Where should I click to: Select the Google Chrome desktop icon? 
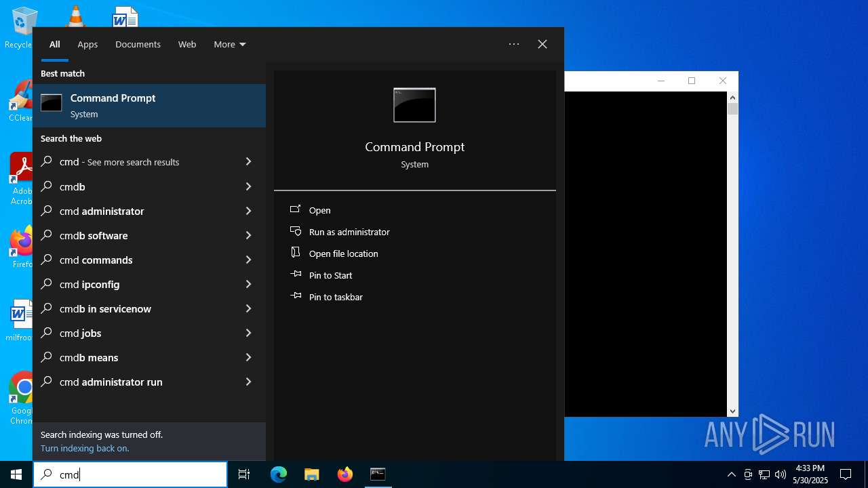[x=21, y=398]
